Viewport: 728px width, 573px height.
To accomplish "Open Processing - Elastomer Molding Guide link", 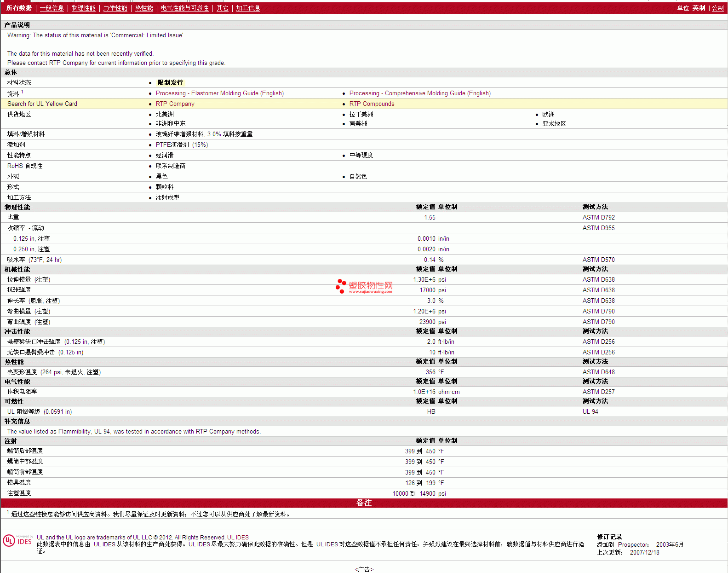I will (220, 93).
